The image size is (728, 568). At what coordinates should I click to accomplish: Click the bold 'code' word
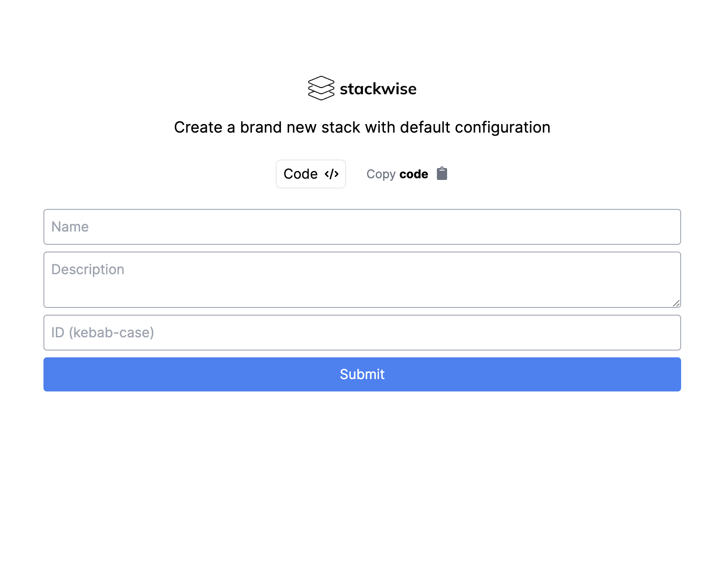click(x=414, y=174)
